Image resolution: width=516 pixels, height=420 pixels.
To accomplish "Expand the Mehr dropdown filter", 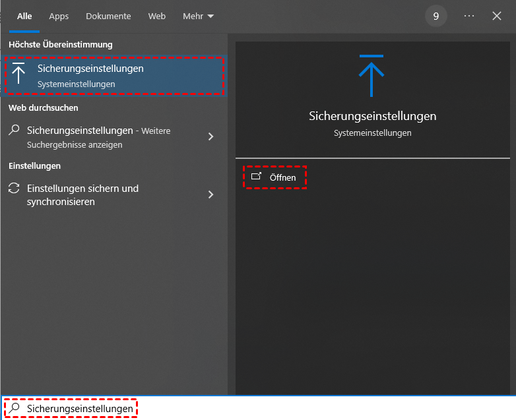I will [198, 16].
